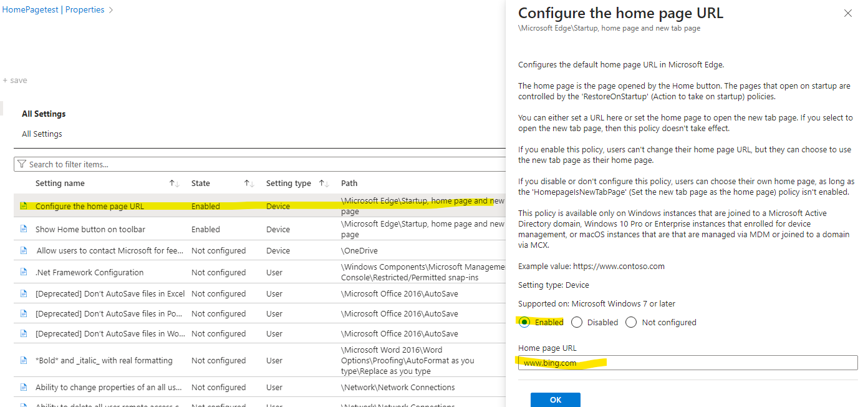
Task: Select the Not configured radio button
Action: pos(631,322)
